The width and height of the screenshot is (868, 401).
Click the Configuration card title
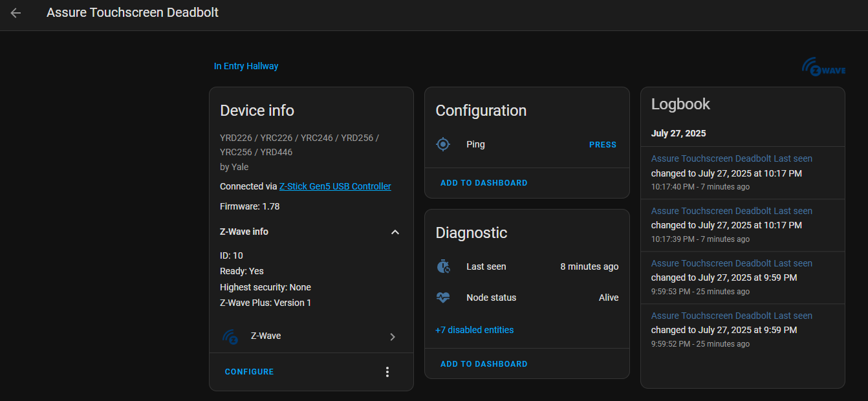pyautogui.click(x=481, y=111)
